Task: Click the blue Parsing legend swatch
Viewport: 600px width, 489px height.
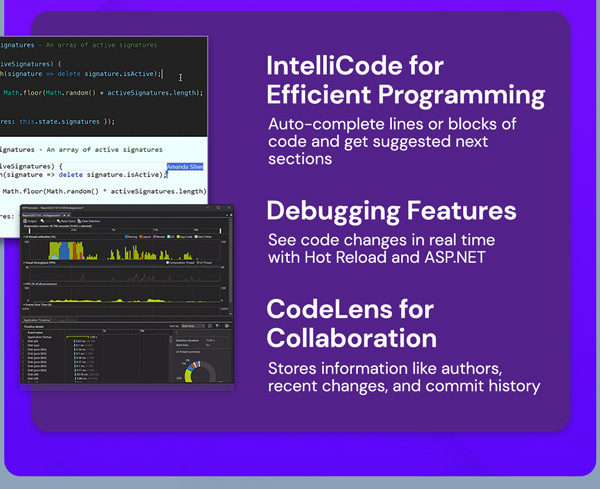Action: 126,236
